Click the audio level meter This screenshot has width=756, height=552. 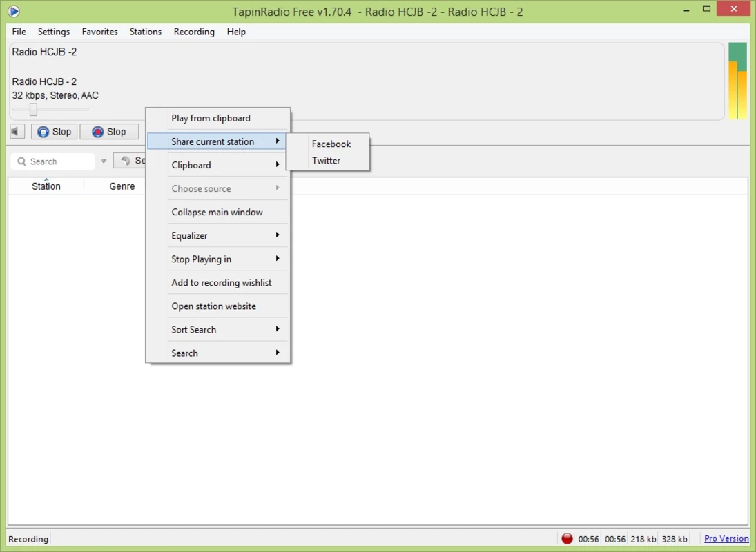737,81
